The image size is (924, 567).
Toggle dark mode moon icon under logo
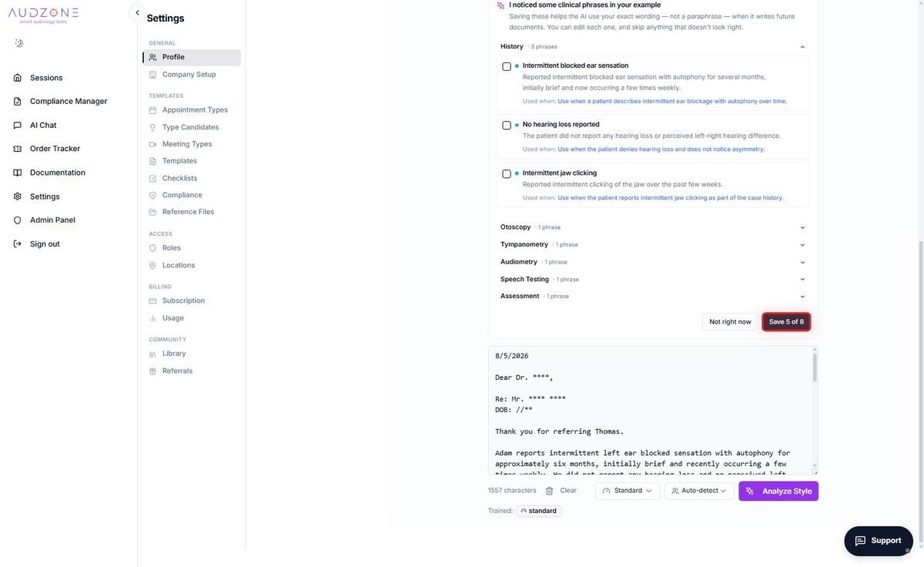point(18,43)
